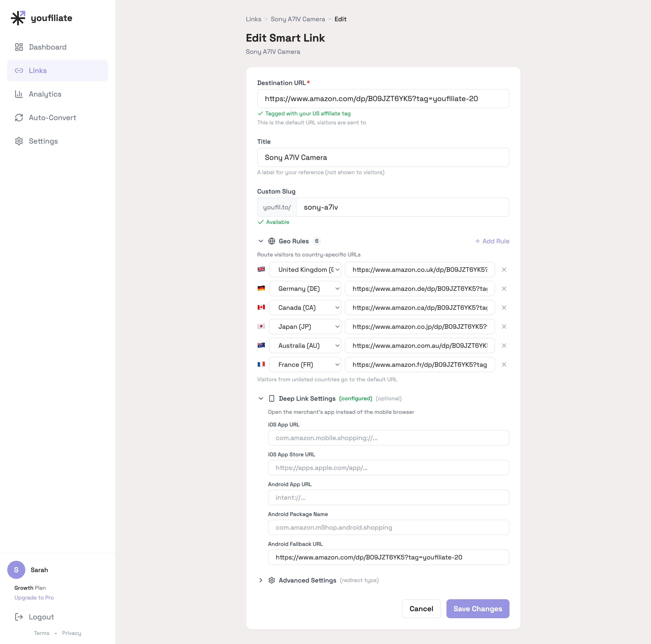Click the Canada flag icon
651x644 pixels.
click(x=261, y=307)
